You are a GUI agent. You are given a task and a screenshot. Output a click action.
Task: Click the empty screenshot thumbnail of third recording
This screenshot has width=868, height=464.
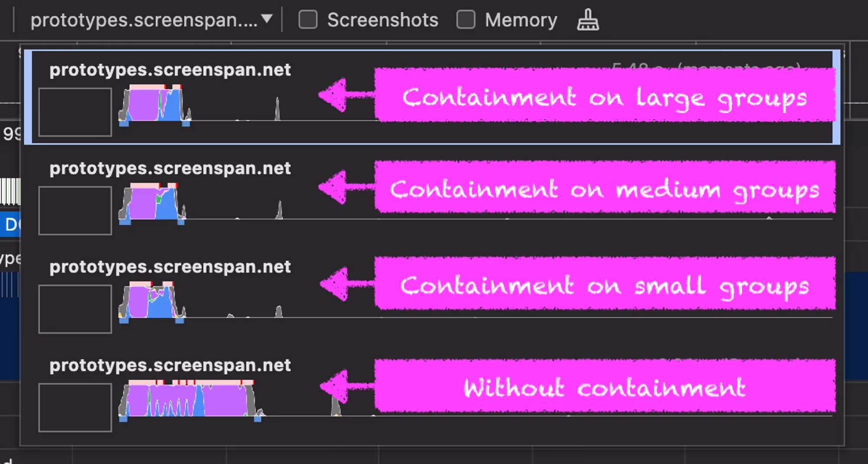[x=75, y=309]
